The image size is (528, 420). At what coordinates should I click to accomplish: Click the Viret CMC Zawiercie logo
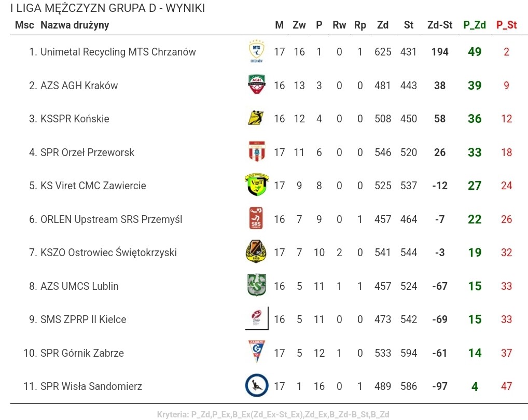(x=257, y=185)
